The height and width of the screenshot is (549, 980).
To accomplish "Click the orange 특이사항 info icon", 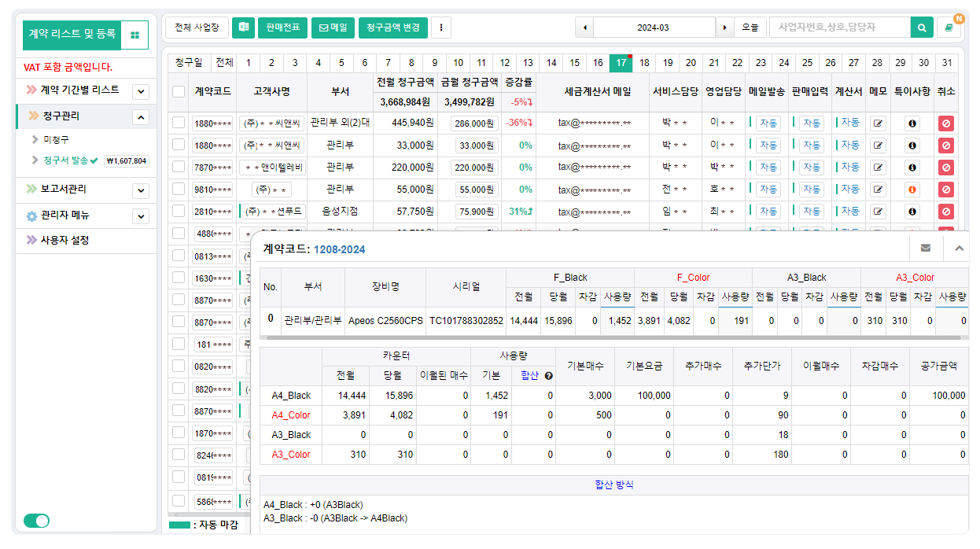I will 912,189.
